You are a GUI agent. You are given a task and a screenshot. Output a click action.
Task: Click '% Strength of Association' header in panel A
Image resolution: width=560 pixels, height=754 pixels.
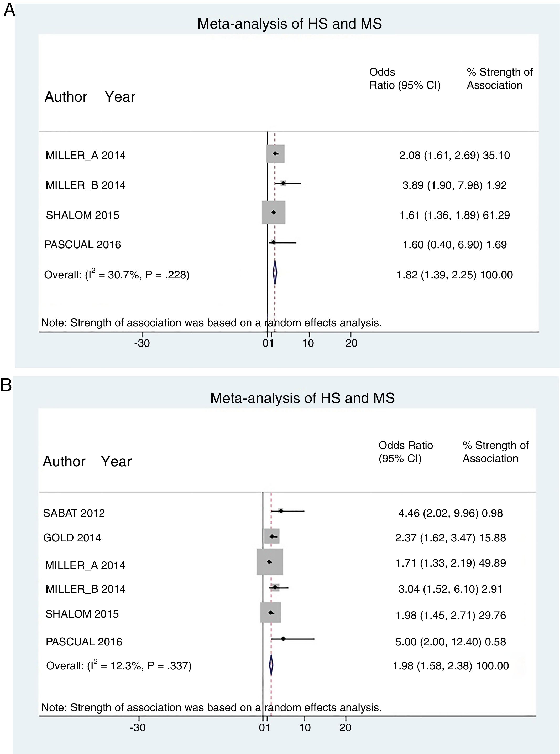pos(499,78)
